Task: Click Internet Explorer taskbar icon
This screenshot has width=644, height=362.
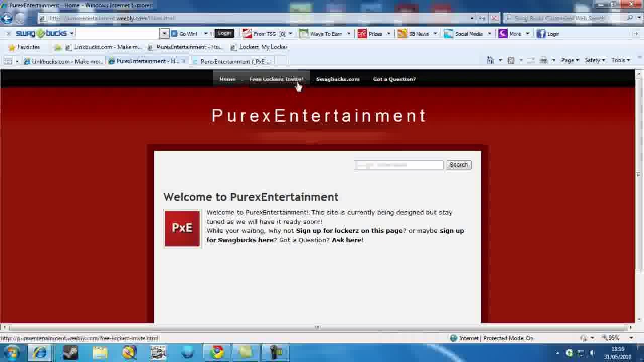Action: pos(40,352)
